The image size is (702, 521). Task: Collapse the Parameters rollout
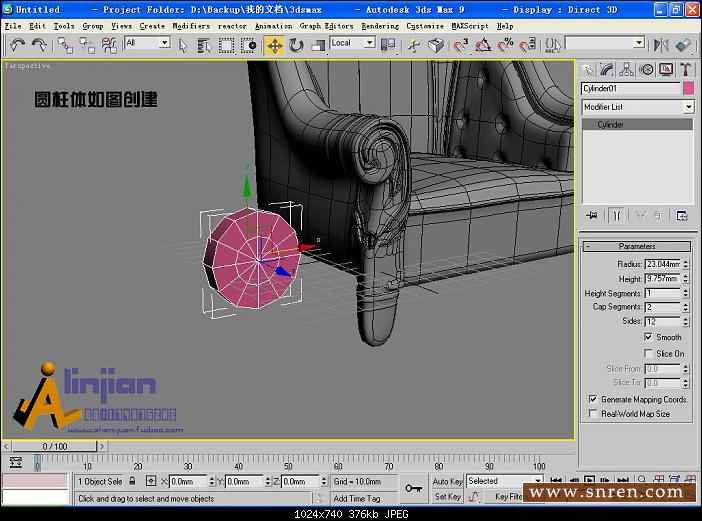coord(637,246)
